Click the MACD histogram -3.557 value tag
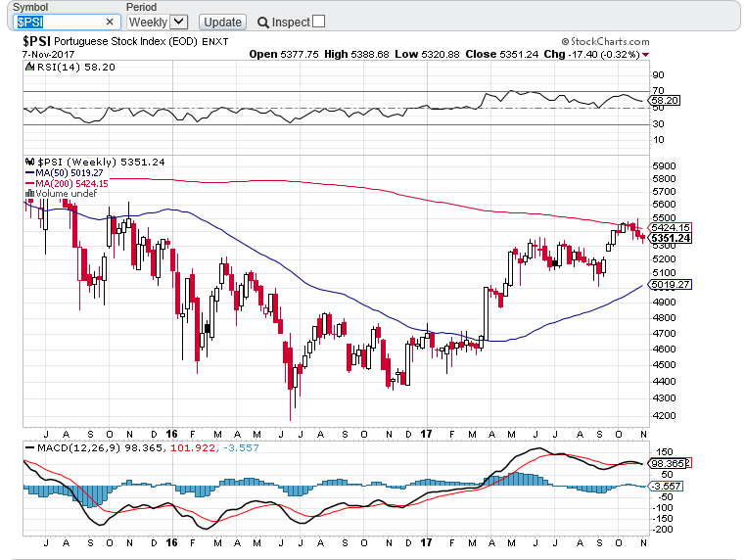Screen dimensions: 745x560 pos(665,486)
